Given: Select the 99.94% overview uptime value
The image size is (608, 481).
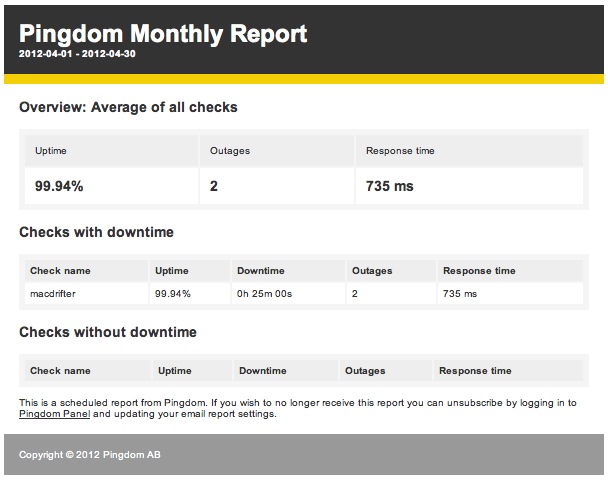Looking at the screenshot, I should (59, 186).
